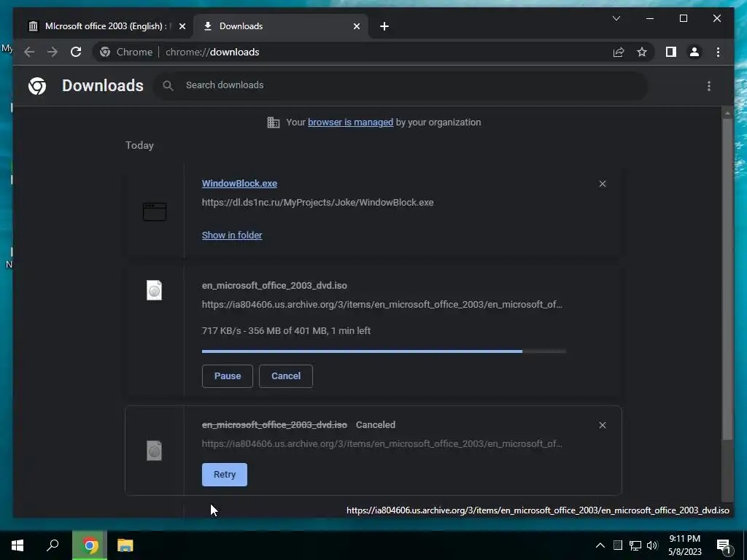The width and height of the screenshot is (747, 560).
Task: Click the ISO download progress bar
Action: click(384, 351)
